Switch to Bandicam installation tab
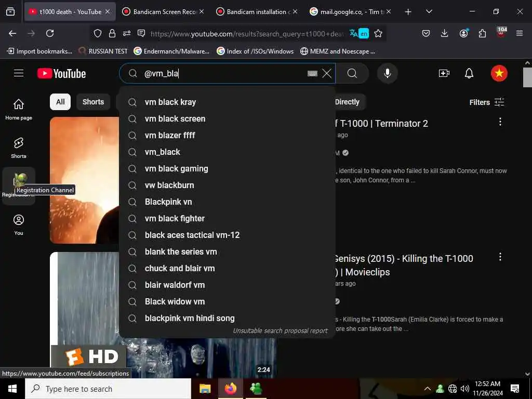 [x=257, y=11]
